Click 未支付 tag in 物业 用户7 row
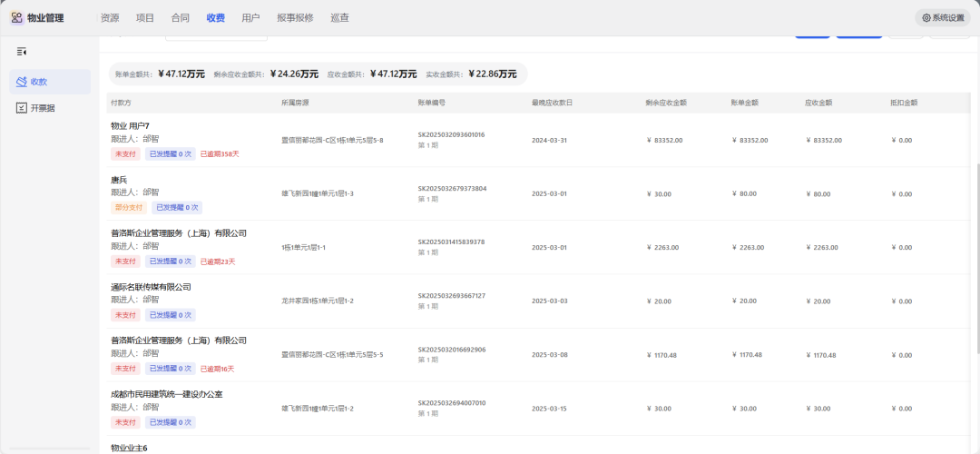Screen dimensions: 980x454 coord(125,153)
